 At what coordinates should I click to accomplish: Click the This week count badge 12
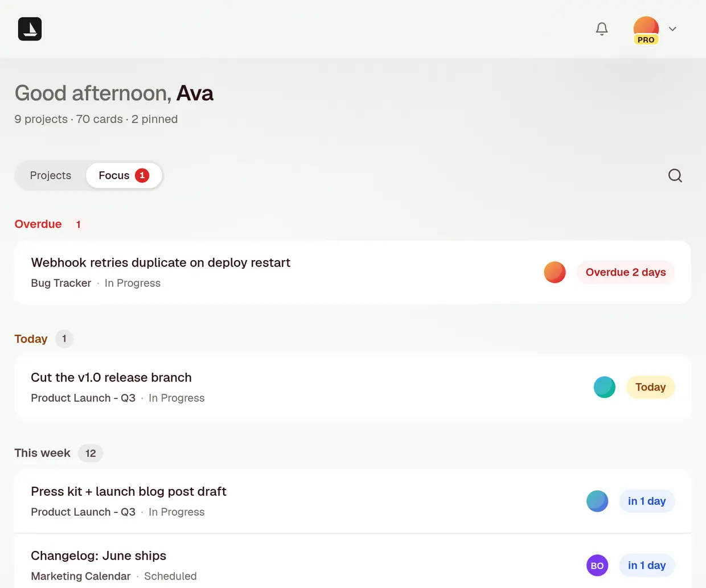(91, 453)
